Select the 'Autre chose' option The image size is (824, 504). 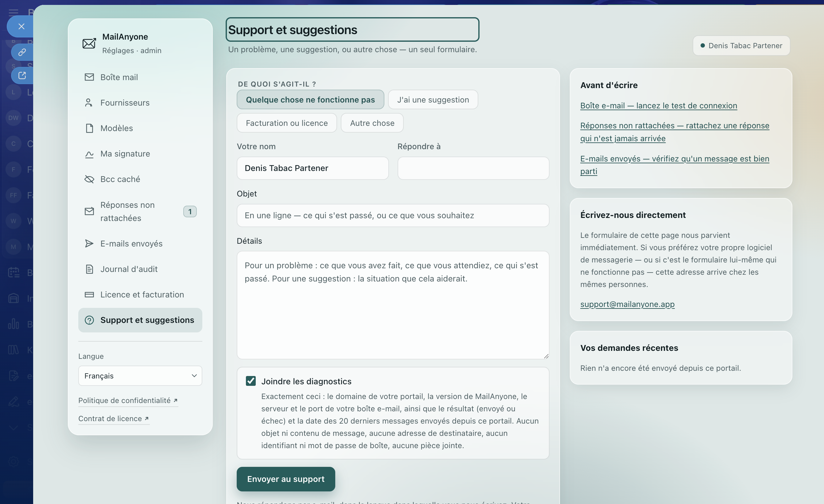pos(372,123)
